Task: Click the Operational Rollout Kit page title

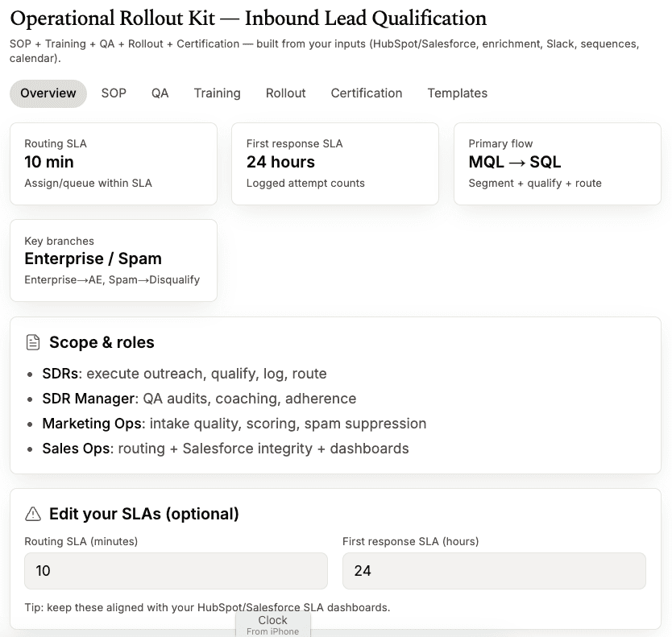Action: pos(248,19)
